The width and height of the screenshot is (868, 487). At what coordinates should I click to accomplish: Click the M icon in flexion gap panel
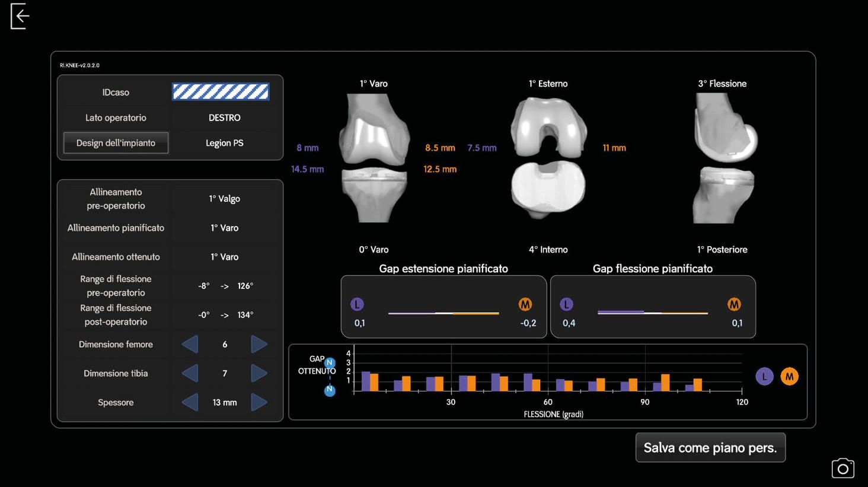click(734, 304)
